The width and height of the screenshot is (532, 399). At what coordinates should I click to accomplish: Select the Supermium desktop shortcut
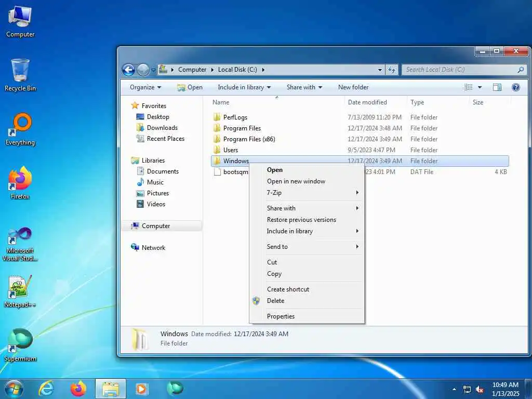(x=20, y=345)
